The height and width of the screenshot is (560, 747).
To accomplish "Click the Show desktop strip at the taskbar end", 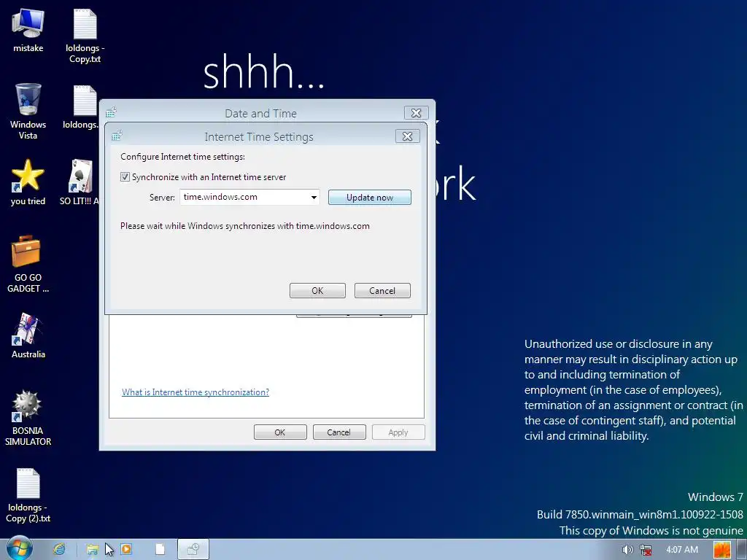I will [741, 550].
